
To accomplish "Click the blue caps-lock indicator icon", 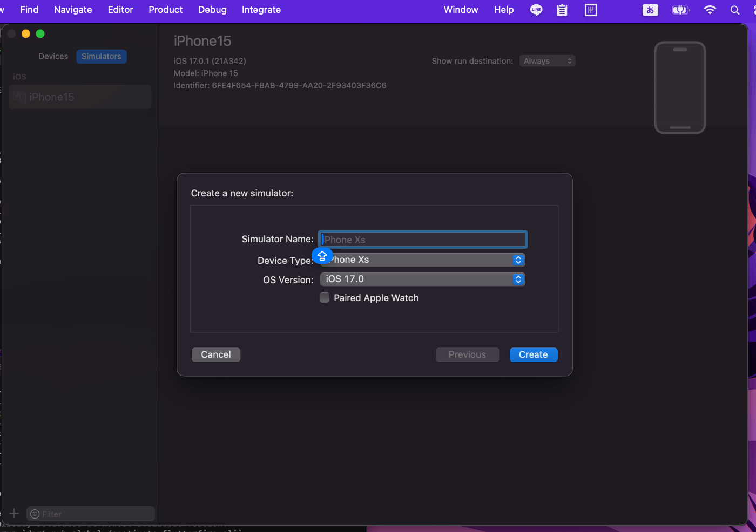I will click(322, 256).
